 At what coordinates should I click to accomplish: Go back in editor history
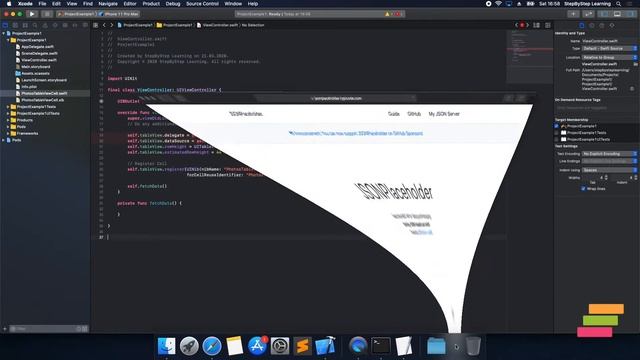click(x=104, y=25)
